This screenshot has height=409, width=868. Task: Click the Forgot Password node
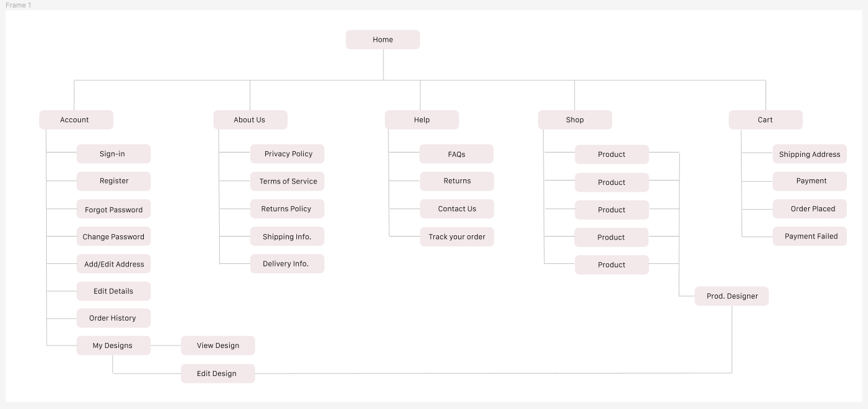point(113,210)
